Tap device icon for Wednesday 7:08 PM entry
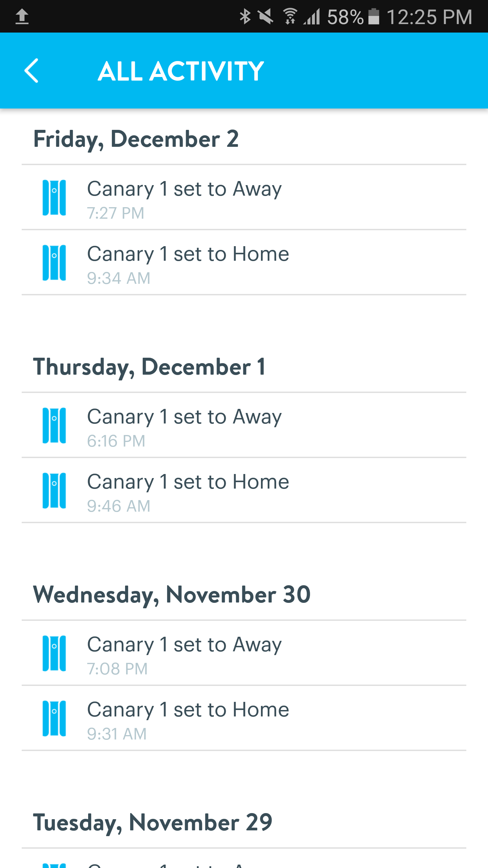The image size is (488, 868). [54, 653]
